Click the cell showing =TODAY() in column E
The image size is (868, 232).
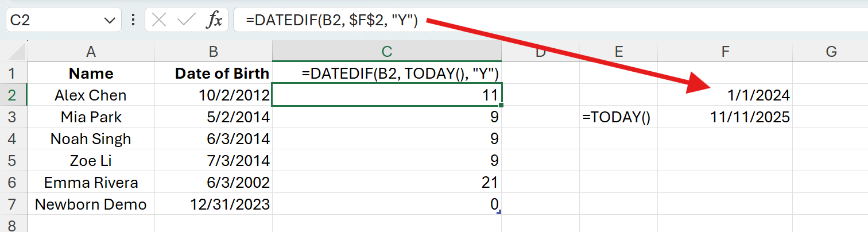[618, 117]
